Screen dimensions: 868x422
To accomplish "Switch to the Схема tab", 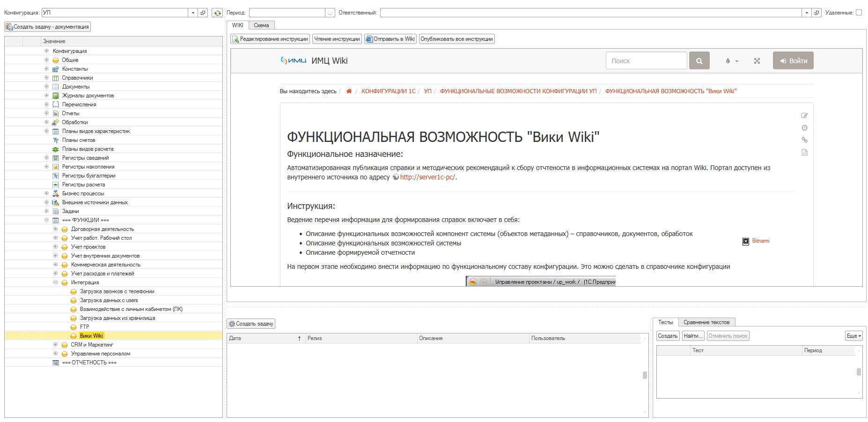I will [x=261, y=25].
